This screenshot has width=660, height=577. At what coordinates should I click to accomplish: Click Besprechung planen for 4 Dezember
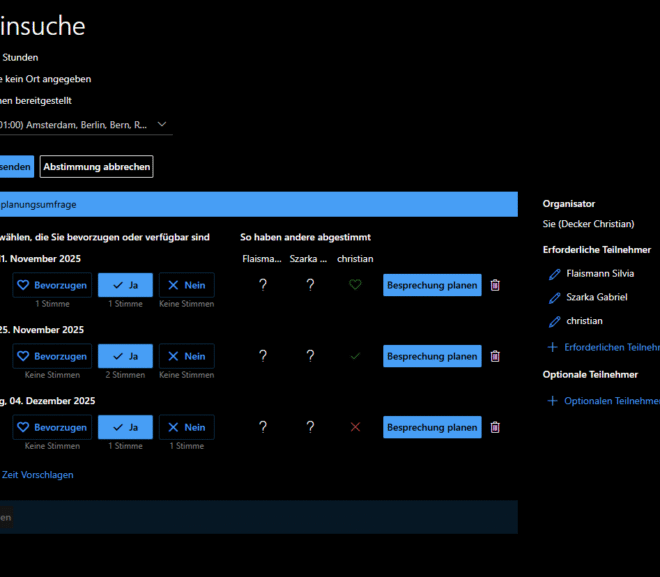432,427
